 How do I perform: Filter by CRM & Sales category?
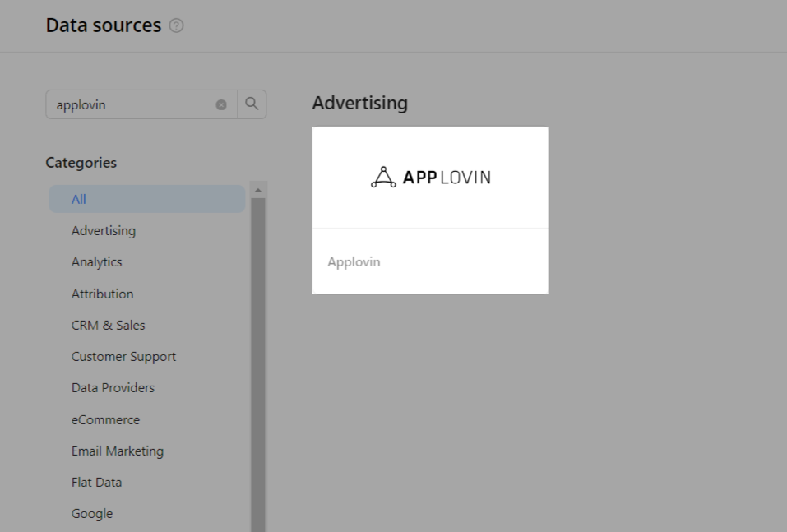pos(108,326)
